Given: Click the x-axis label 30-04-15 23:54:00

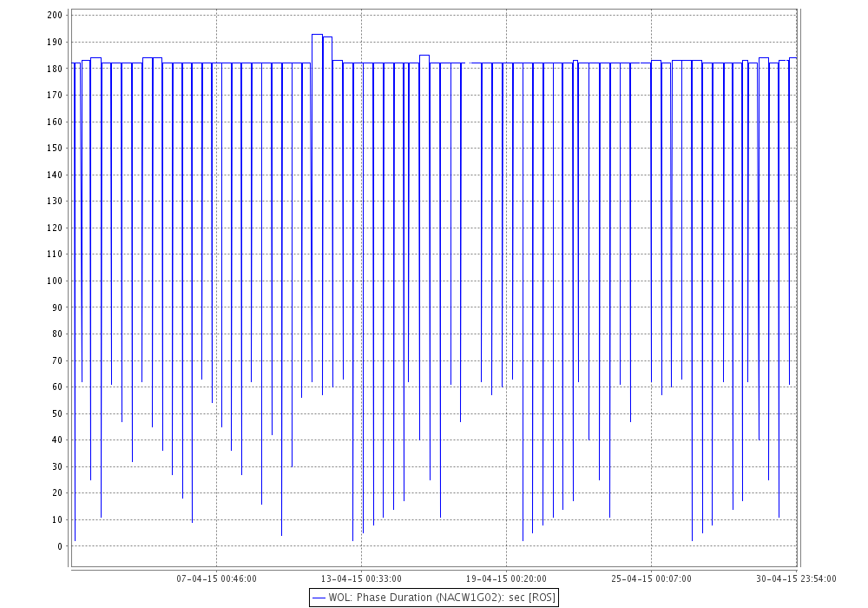Looking at the screenshot, I should click(796, 579).
